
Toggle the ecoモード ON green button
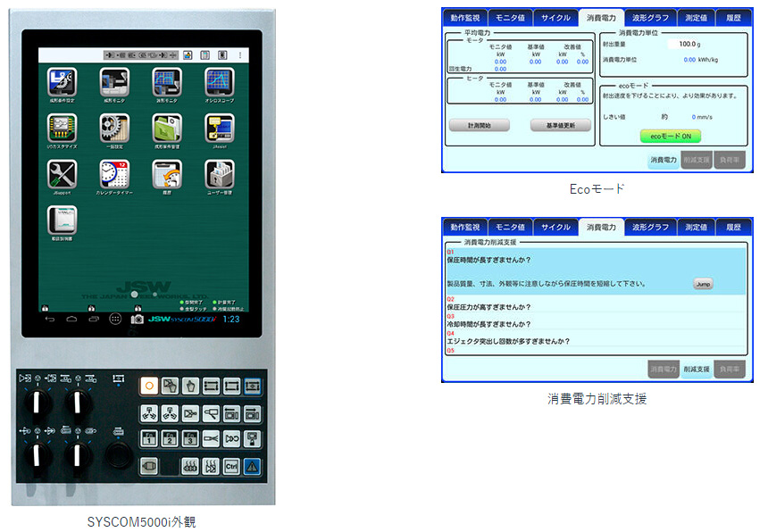[670, 136]
